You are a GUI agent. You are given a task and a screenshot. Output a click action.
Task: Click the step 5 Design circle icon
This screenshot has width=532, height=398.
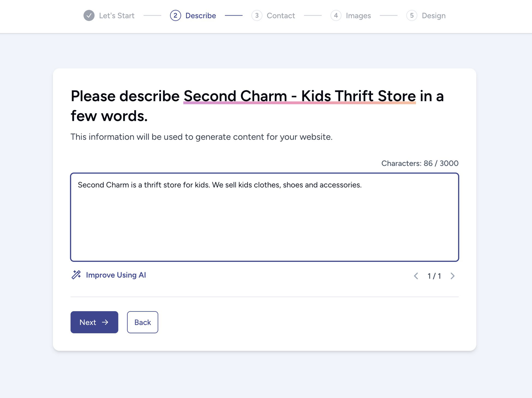[411, 16]
